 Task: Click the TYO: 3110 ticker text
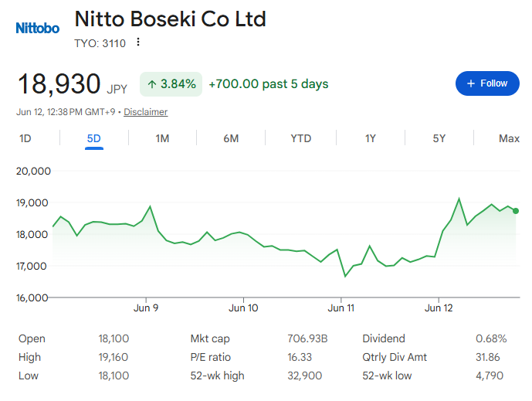point(100,43)
